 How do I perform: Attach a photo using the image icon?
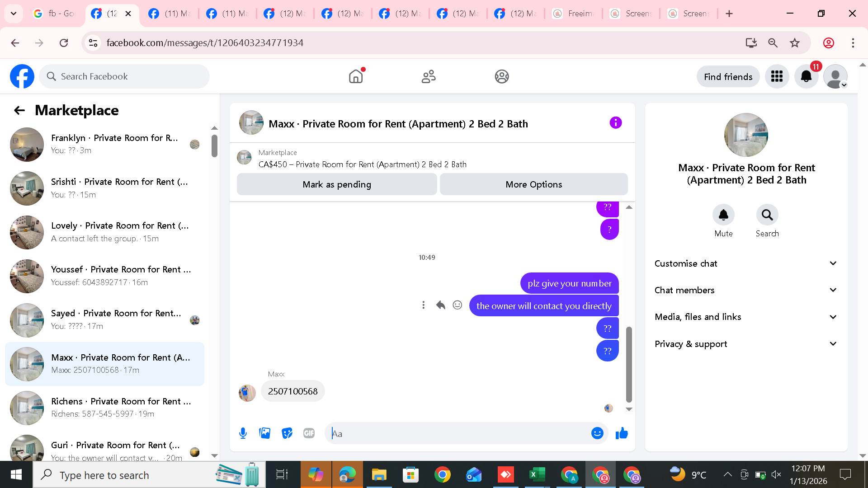[x=265, y=433]
